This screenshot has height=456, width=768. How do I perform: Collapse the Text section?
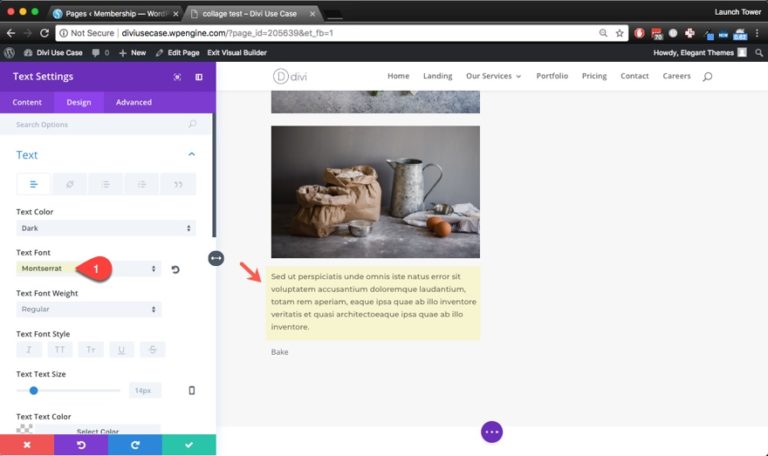pyautogui.click(x=191, y=155)
